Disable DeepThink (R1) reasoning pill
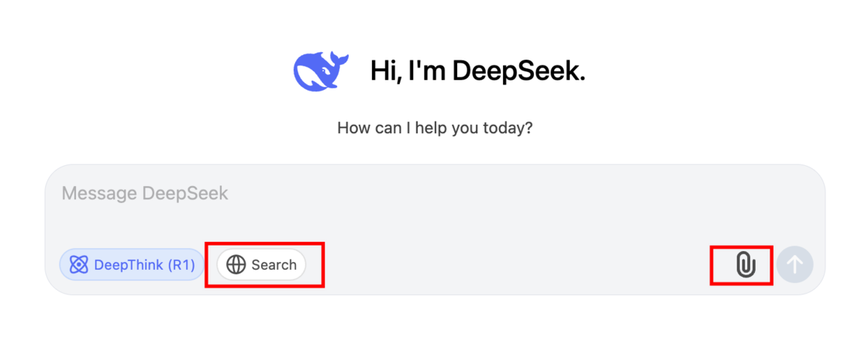Screen dimensions: 868x341 point(132,264)
